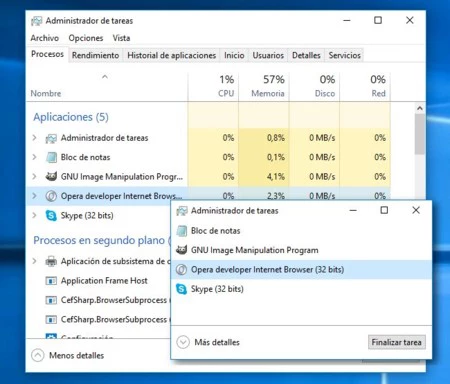Open the Archivo menu
Screen dimensions: 450x384
click(x=45, y=38)
